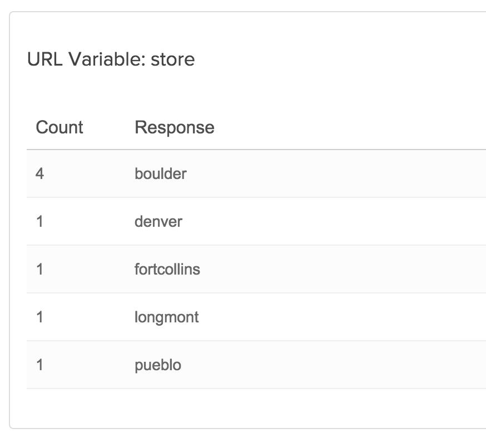The image size is (486, 448).
Task: Click the word fortcollins
Action: pyautogui.click(x=167, y=269)
